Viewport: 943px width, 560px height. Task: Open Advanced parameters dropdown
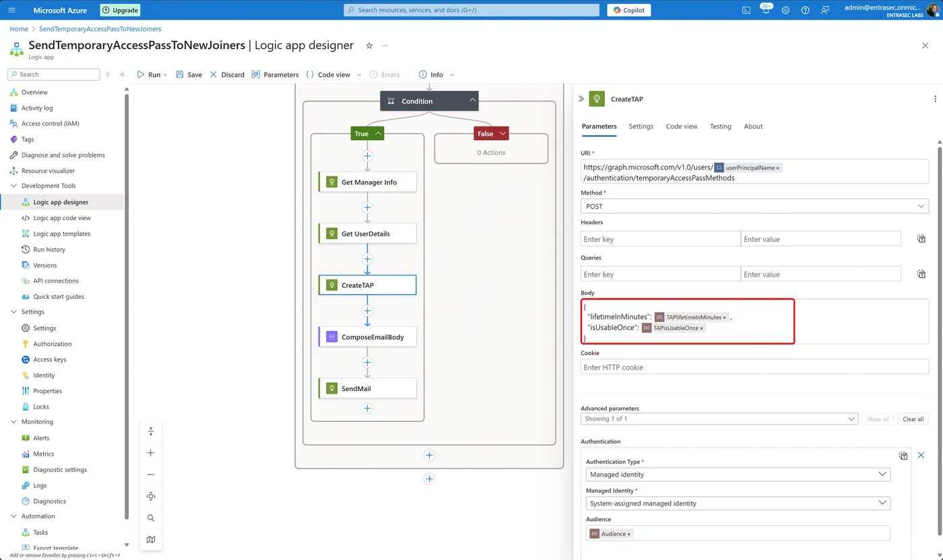[719, 419]
